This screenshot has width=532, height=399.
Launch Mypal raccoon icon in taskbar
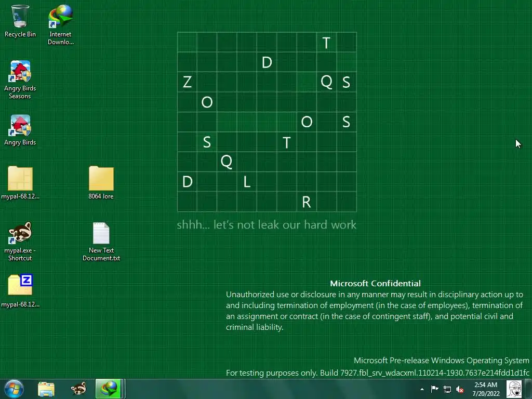[x=78, y=389]
